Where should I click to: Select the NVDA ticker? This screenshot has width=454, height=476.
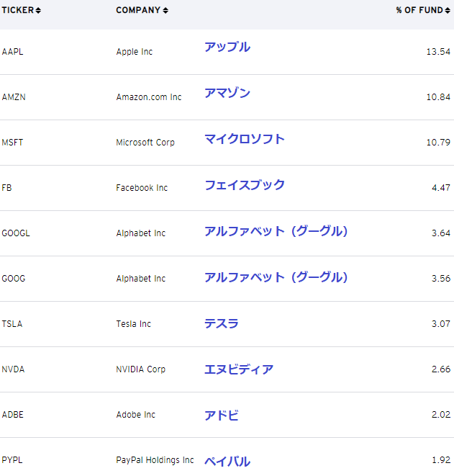13,369
